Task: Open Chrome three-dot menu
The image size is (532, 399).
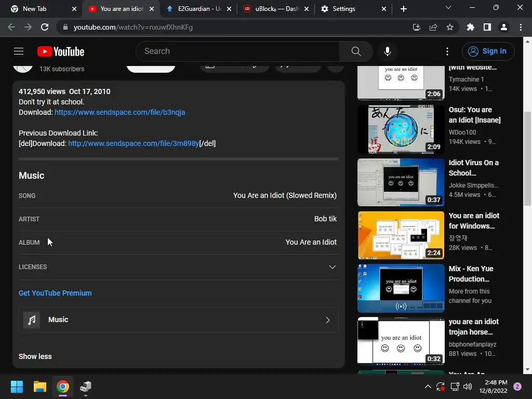Action: (x=521, y=27)
